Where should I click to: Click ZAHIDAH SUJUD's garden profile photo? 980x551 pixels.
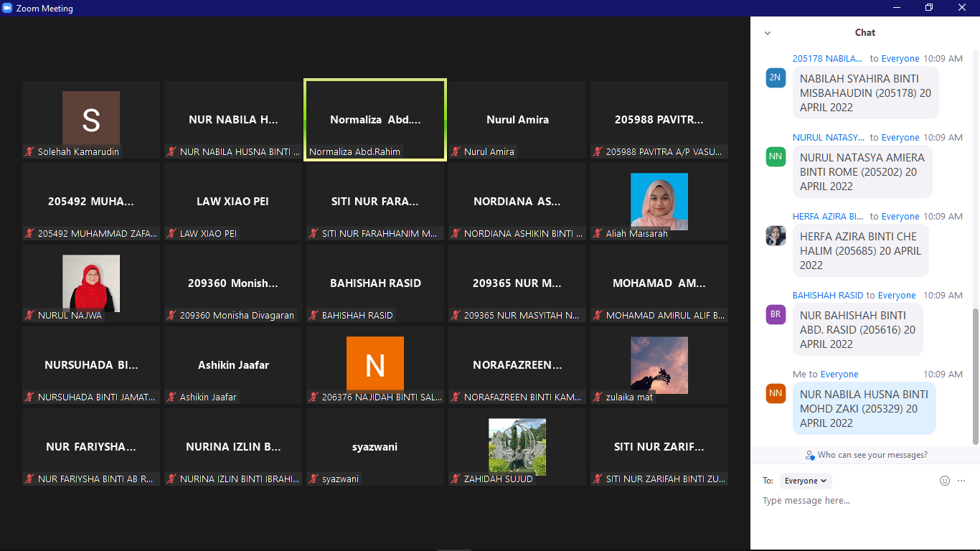(x=517, y=447)
